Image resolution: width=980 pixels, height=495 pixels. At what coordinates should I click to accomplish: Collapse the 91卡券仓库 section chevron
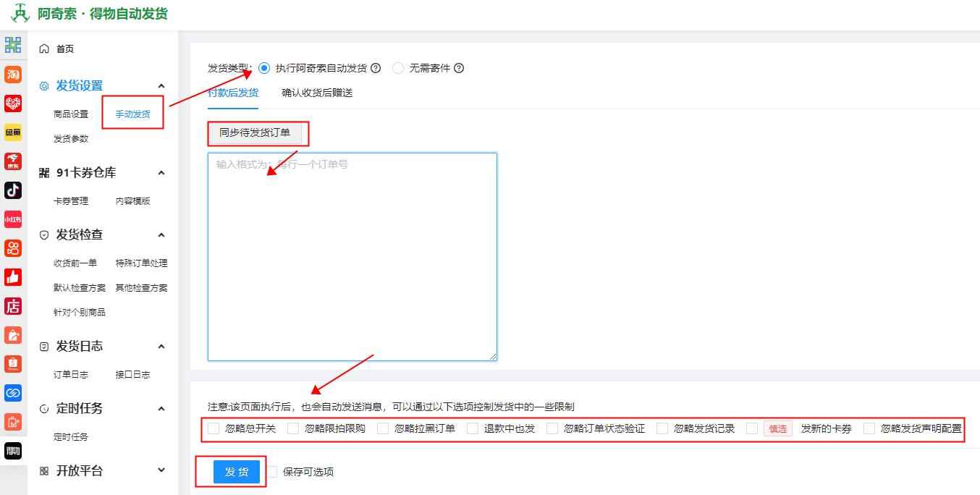coord(161,172)
